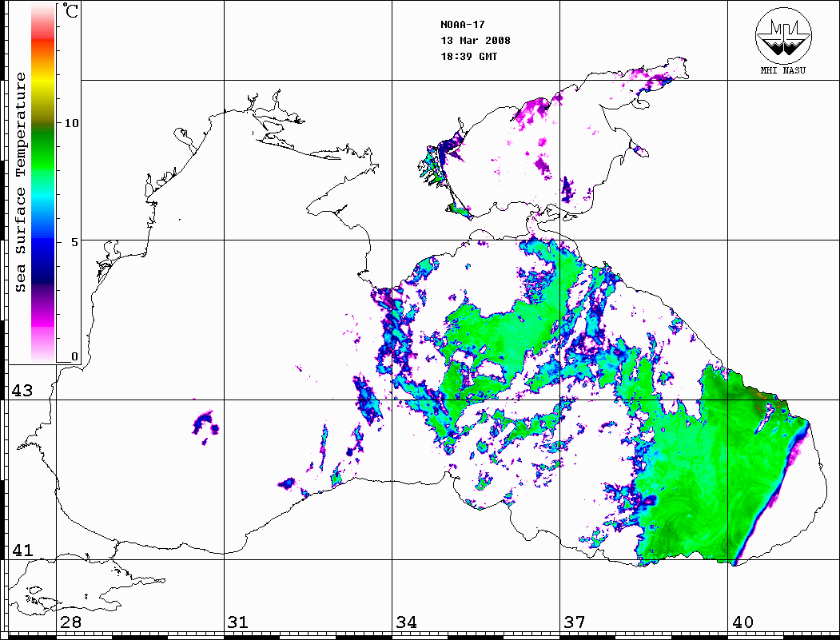Click longitude label '40'
This screenshot has height=640, width=840.
pos(742,622)
